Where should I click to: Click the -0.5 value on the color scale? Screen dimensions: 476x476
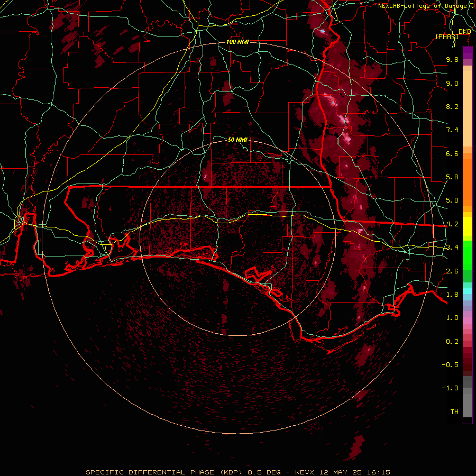(450, 365)
